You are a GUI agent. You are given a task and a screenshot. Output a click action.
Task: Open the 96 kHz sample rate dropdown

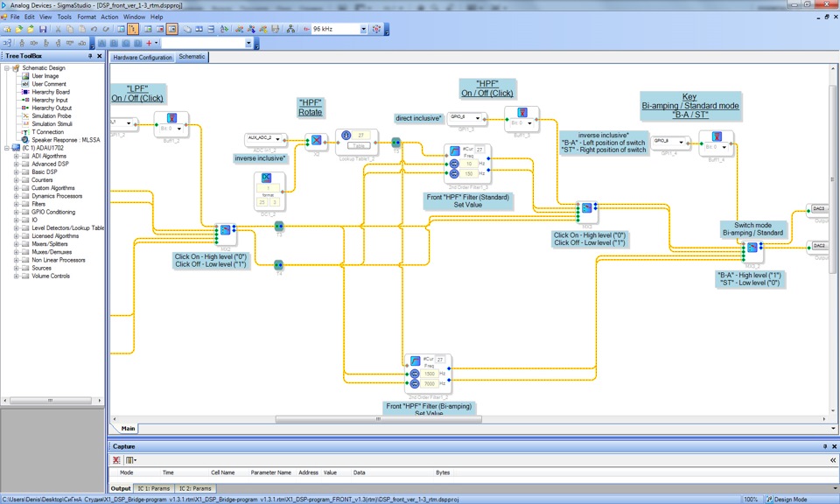363,29
